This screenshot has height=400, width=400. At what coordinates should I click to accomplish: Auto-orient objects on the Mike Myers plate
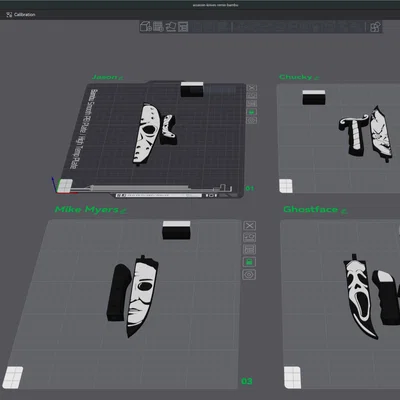click(249, 238)
